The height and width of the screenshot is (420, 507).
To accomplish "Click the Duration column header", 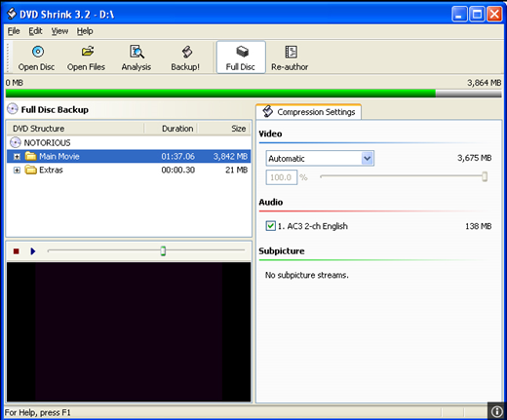I will tap(171, 129).
